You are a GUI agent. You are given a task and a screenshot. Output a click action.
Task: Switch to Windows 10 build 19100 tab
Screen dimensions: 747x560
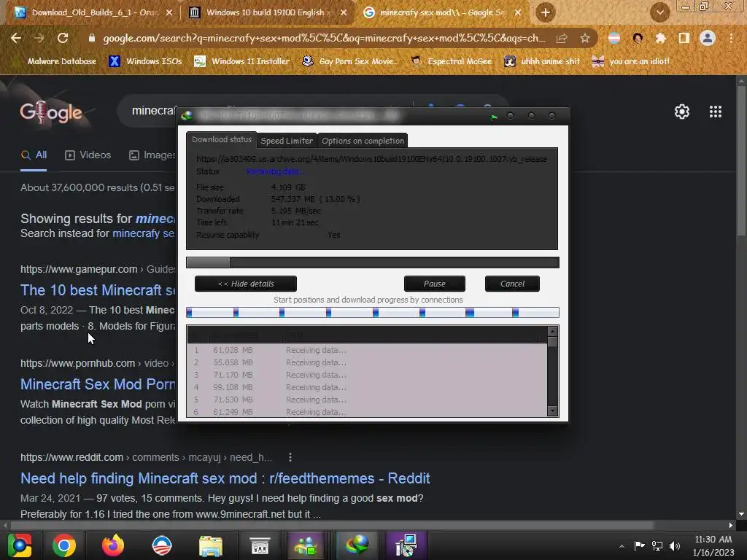[x=267, y=13]
